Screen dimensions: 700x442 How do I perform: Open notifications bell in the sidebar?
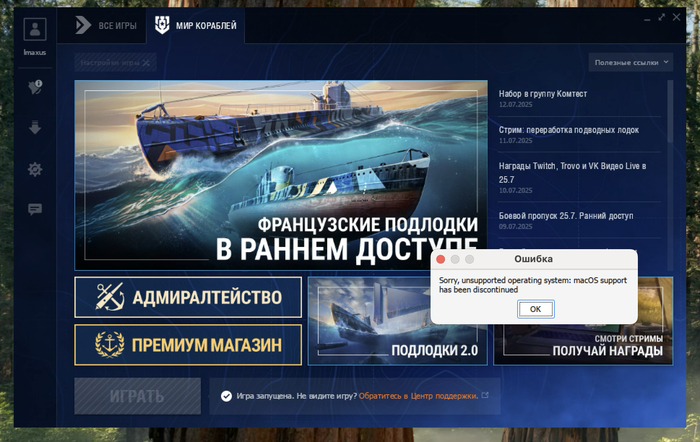tap(35, 88)
